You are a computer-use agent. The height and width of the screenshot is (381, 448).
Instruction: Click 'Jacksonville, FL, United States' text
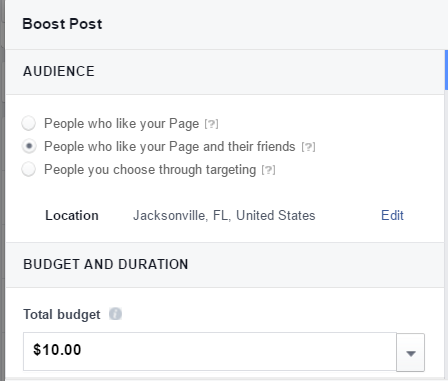tap(224, 216)
